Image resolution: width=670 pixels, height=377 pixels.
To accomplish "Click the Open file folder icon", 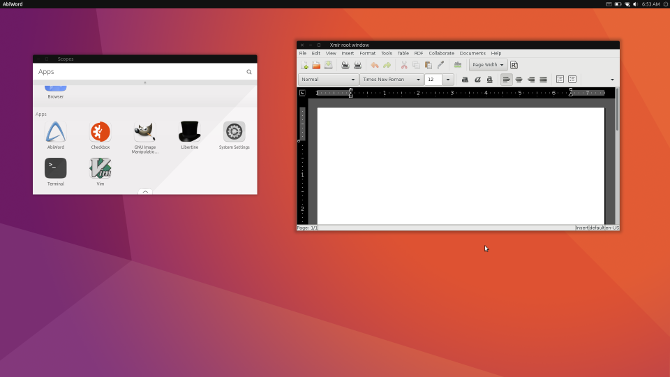I will point(316,65).
